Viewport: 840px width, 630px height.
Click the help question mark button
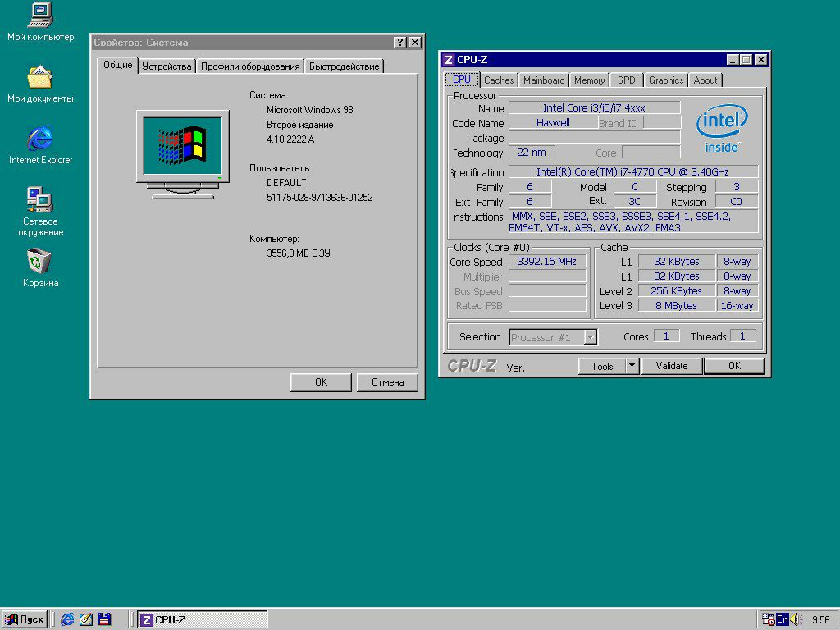(399, 43)
